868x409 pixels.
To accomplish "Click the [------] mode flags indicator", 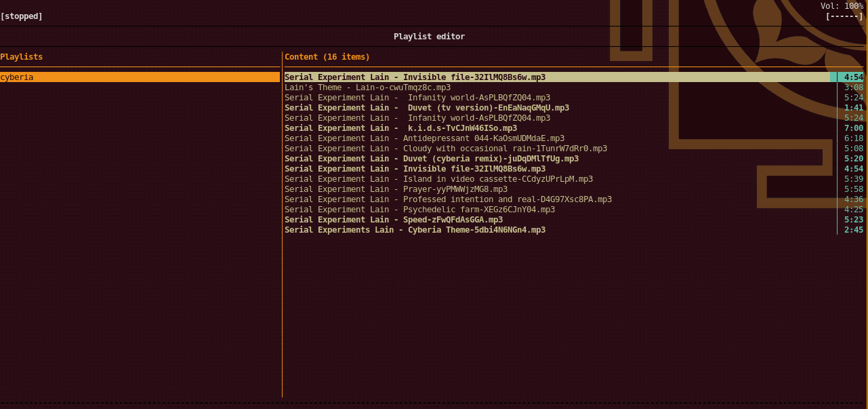I will click(844, 16).
